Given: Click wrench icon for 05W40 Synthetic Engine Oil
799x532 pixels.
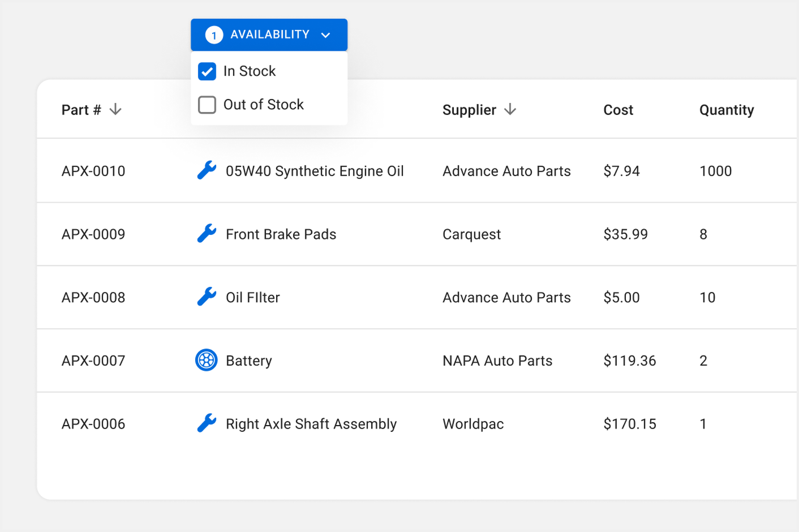Looking at the screenshot, I should [207, 170].
